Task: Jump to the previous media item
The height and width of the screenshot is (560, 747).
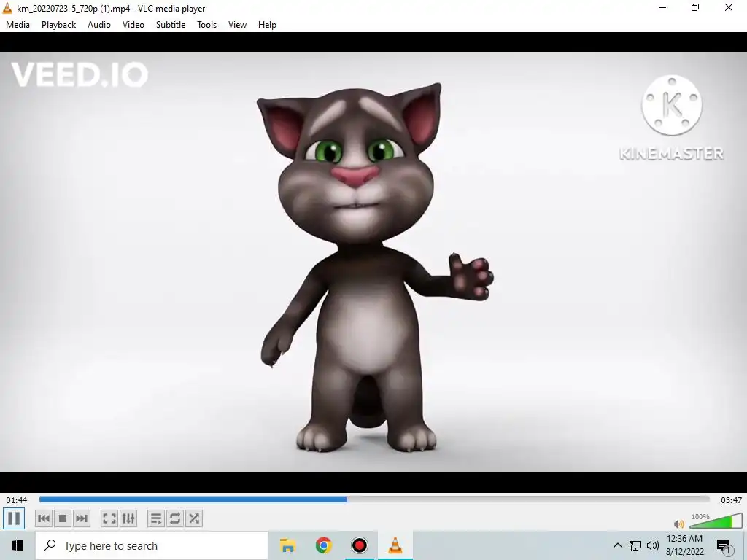Action: pyautogui.click(x=44, y=518)
